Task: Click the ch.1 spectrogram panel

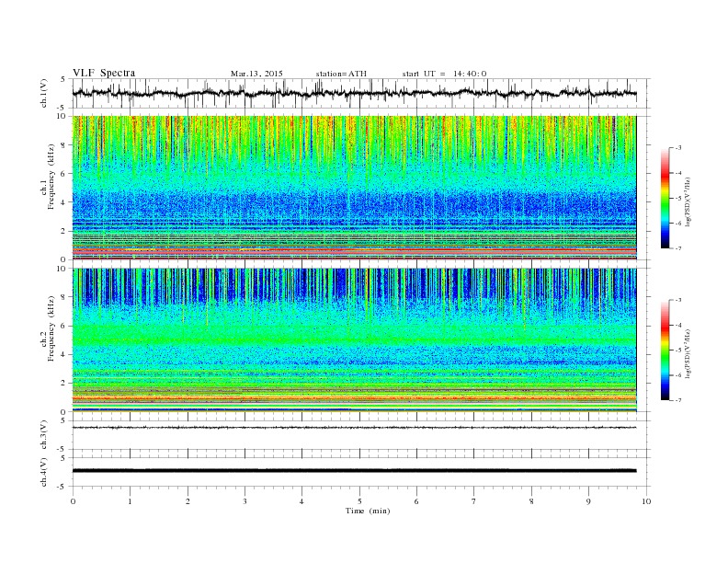Action: pyautogui.click(x=354, y=188)
